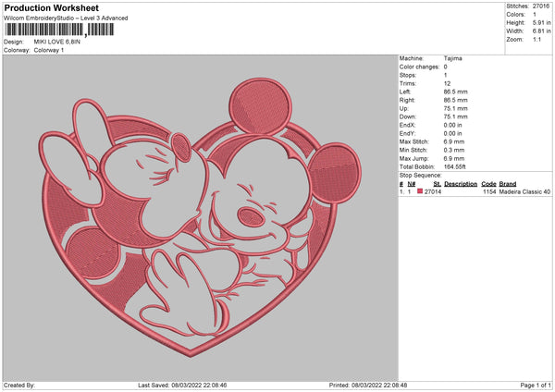Screen dimensions: 555x392
Task: Click the barcode under the title
Action: point(59,30)
